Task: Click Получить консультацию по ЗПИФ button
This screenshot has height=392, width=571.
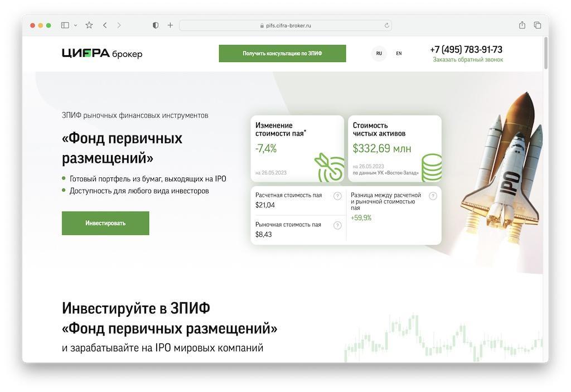Action: coord(282,53)
